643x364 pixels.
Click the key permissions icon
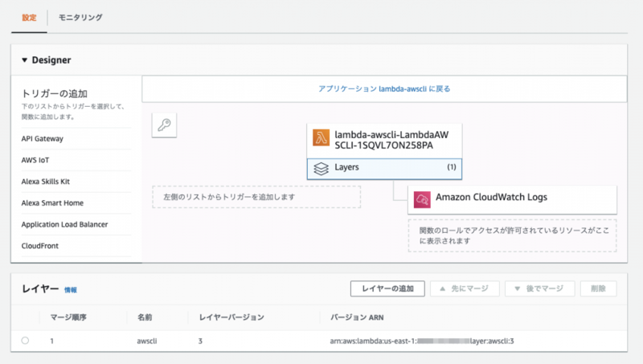[x=164, y=125]
